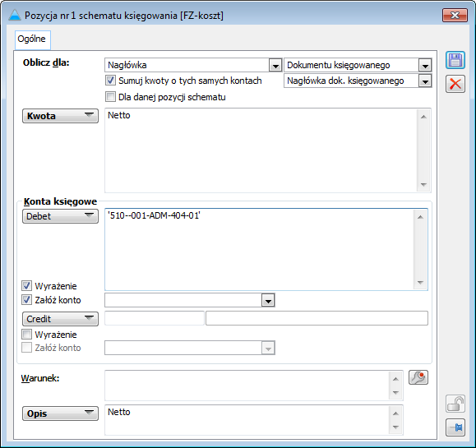Click the red X cancel icon
The image size is (476, 448).
455,84
